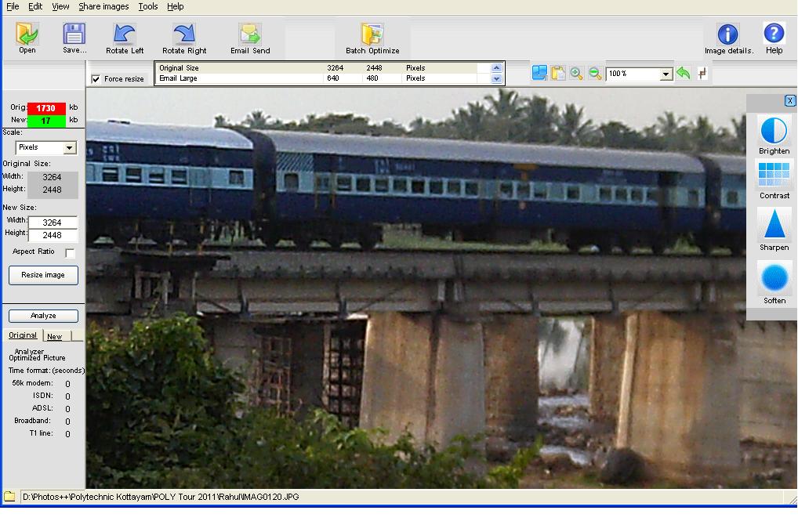Open the Scale Pixels dropdown

click(70, 148)
